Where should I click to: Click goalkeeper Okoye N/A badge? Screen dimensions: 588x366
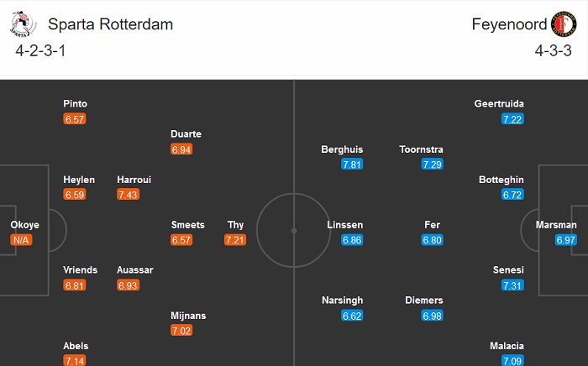(21, 240)
